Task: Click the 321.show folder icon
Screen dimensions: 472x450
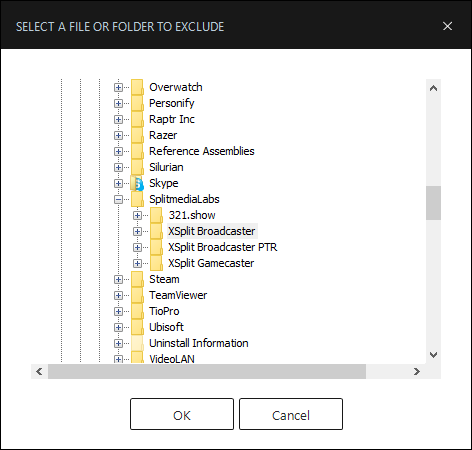Action: (x=156, y=215)
